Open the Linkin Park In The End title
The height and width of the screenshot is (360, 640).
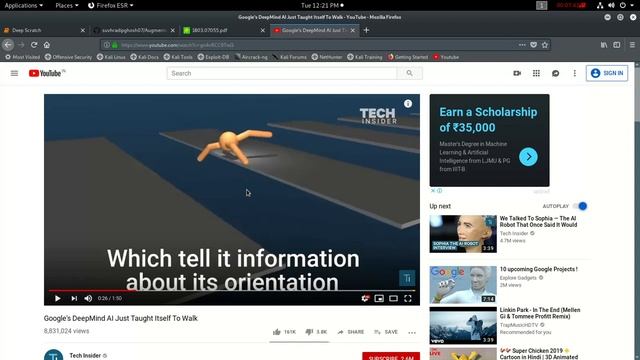(x=540, y=313)
